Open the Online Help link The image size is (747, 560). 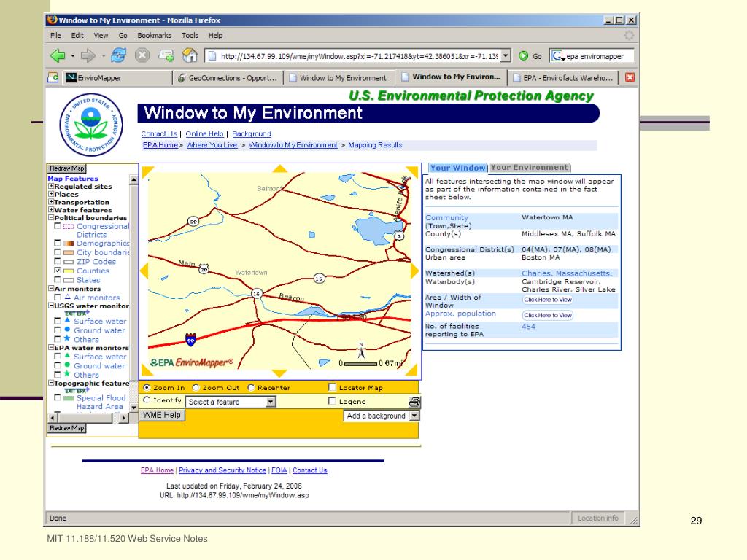pos(204,134)
